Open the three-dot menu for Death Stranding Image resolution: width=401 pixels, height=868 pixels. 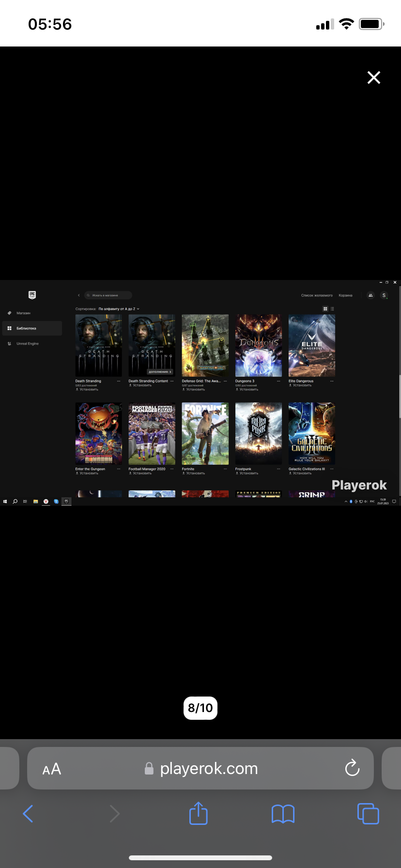tap(119, 381)
